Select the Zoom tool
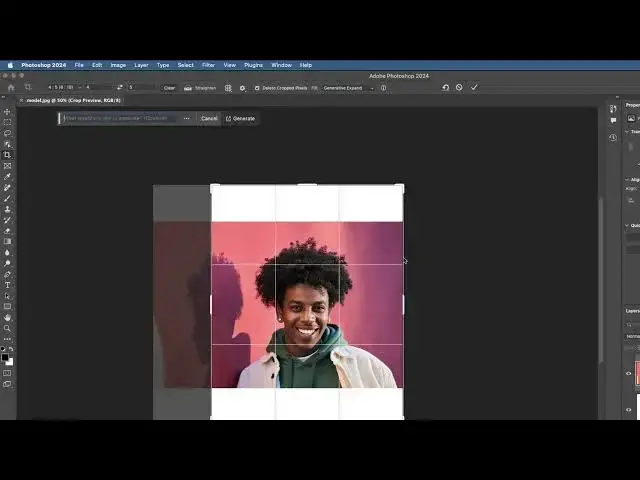 tap(7, 328)
